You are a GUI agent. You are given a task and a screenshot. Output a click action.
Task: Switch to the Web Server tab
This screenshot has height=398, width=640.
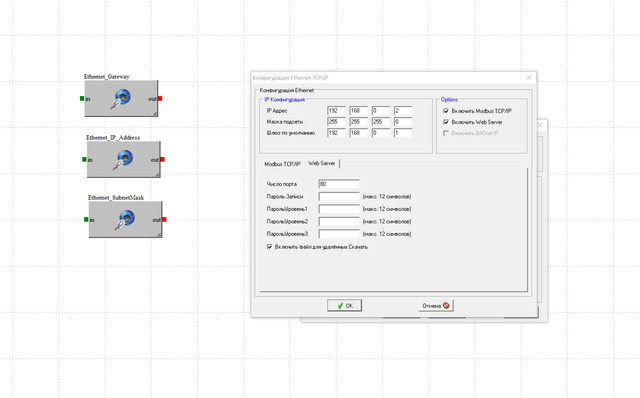(x=322, y=163)
